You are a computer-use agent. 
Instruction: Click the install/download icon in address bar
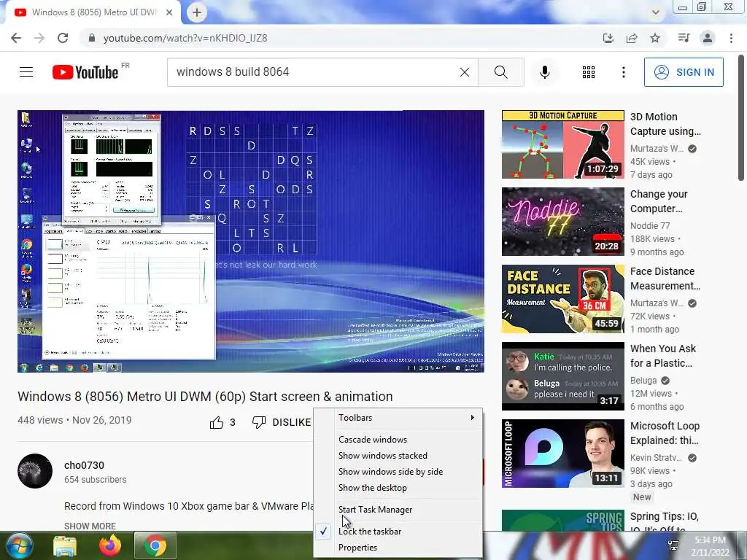608,38
